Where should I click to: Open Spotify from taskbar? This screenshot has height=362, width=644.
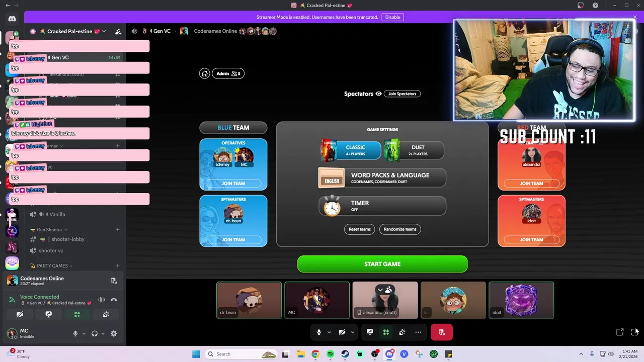330,354
